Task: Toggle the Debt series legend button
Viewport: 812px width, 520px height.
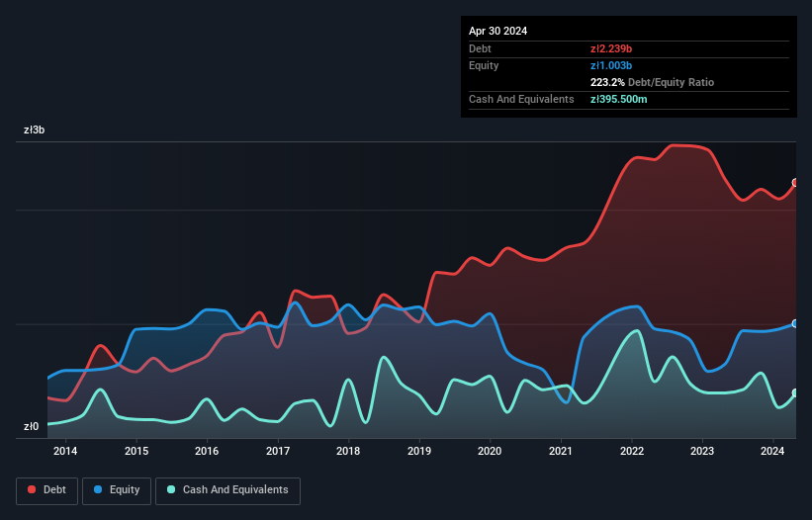Action: click(47, 490)
